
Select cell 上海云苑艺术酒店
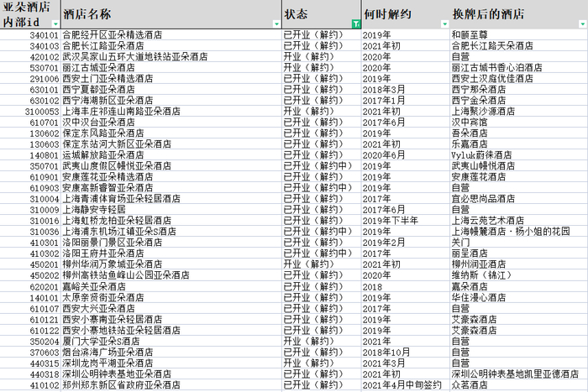click(519, 221)
